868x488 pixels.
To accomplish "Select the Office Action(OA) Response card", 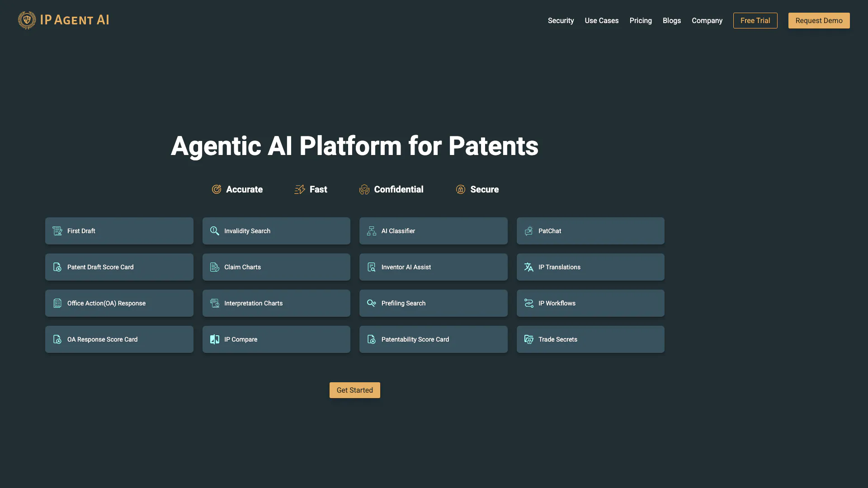I will (x=119, y=303).
